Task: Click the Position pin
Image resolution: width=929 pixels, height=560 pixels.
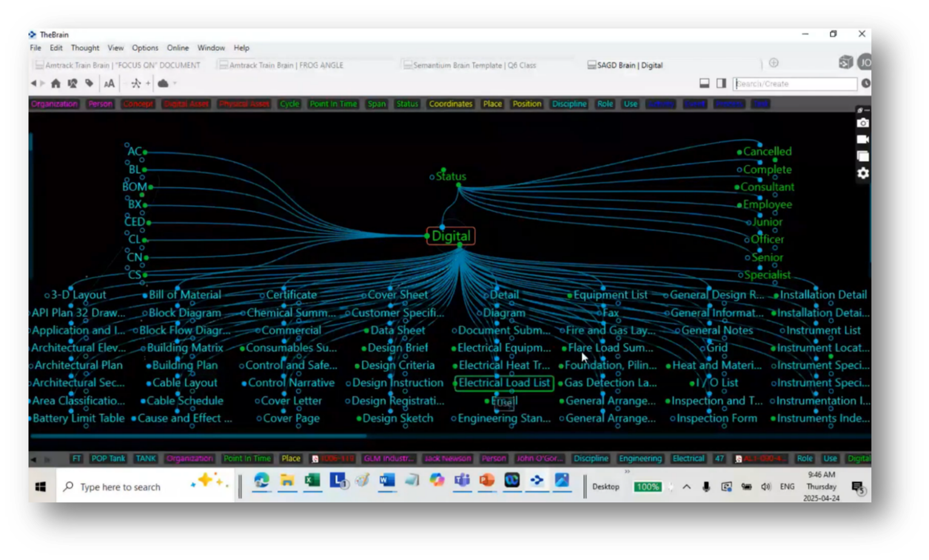Action: tap(527, 104)
